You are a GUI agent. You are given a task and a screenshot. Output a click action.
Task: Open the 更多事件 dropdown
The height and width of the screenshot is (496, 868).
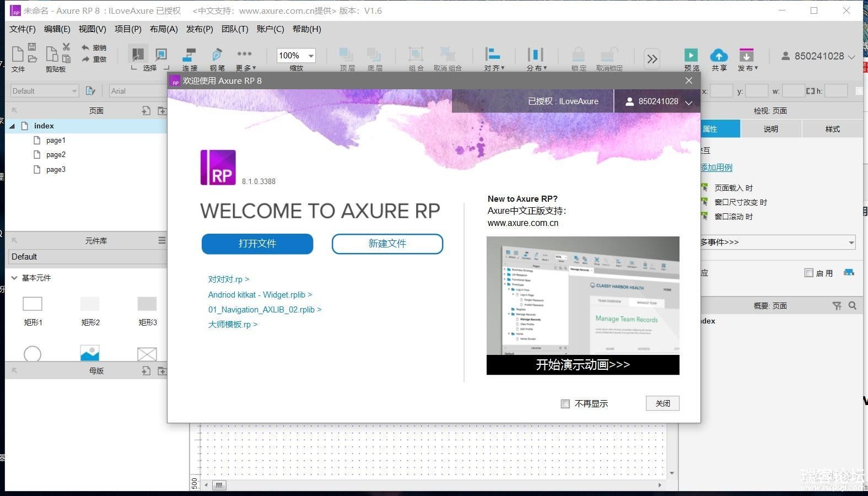point(778,242)
